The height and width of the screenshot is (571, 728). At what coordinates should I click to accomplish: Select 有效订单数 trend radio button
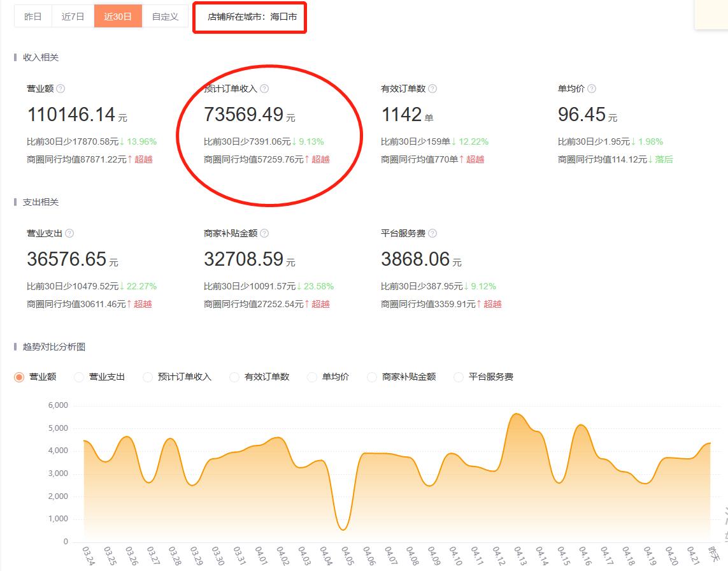(234, 377)
